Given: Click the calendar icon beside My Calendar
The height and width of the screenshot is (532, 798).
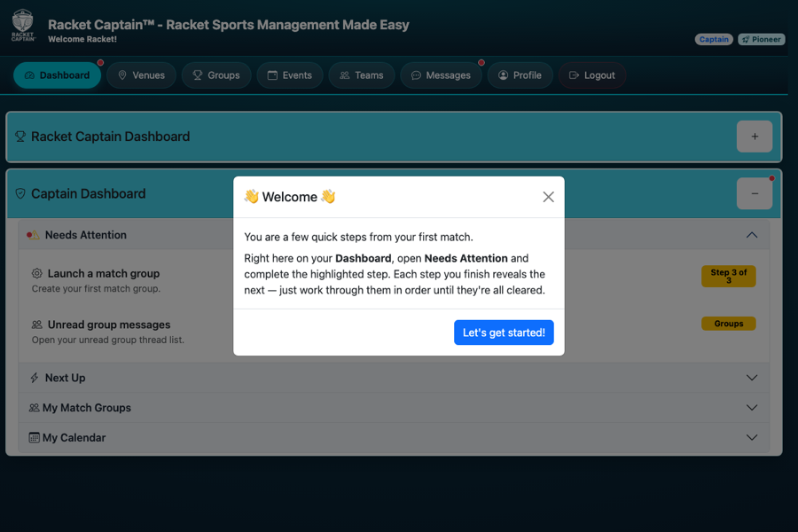Looking at the screenshot, I should coord(34,438).
